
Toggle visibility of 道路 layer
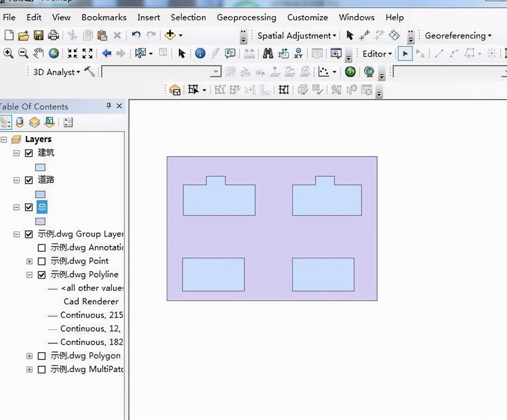click(x=29, y=180)
